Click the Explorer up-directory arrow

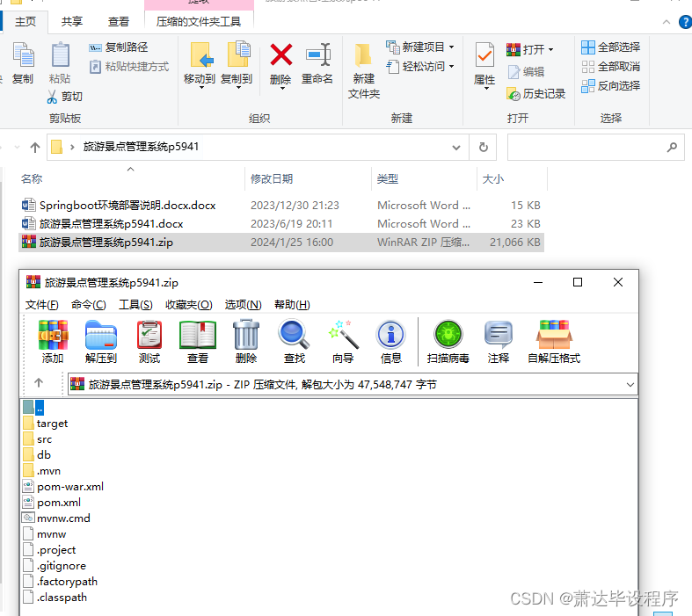click(35, 148)
